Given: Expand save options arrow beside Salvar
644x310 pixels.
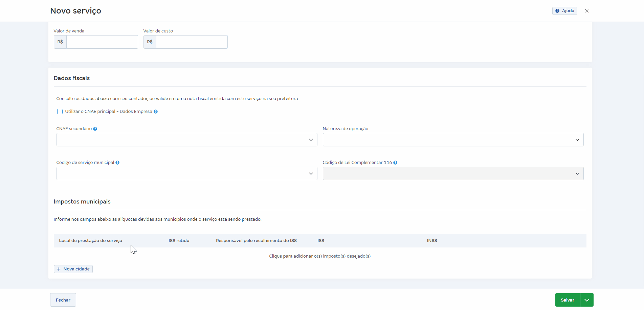Looking at the screenshot, I should pos(587,300).
